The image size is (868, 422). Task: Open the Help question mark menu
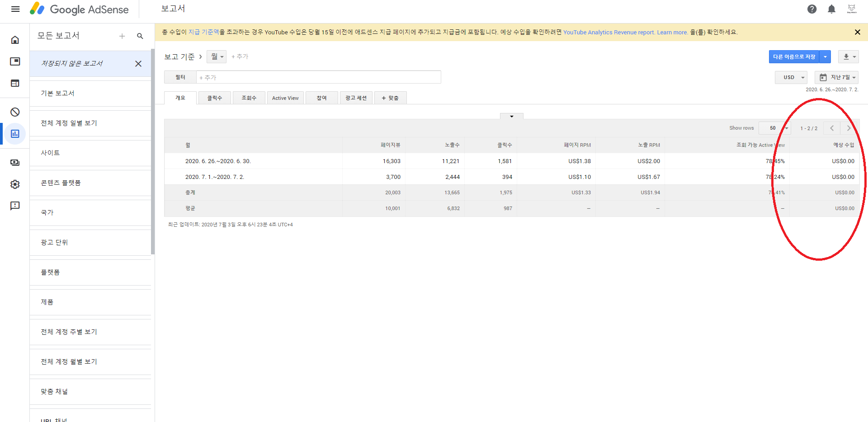812,9
